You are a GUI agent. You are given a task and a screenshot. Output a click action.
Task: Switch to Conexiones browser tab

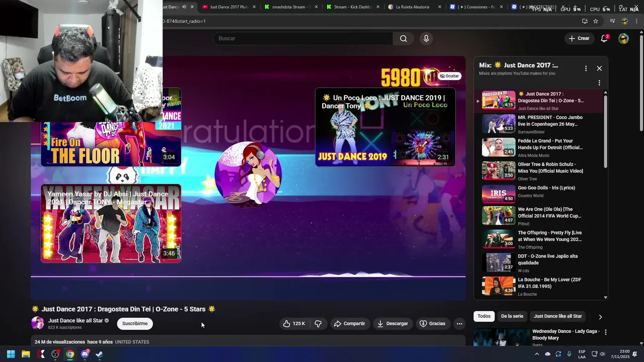(476, 7)
